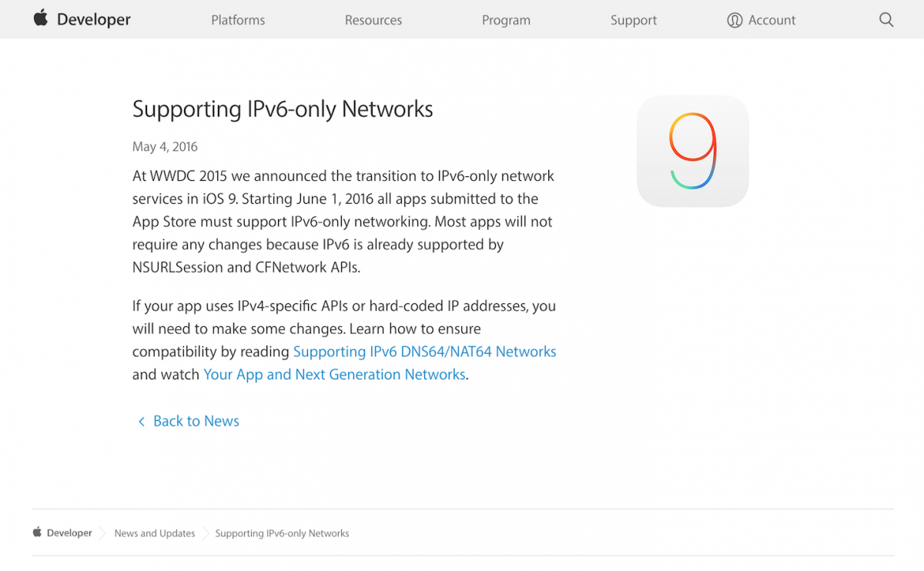Image resolution: width=924 pixels, height=571 pixels.
Task: Click the Apple logo in the breadcrumb footer
Action: [36, 532]
